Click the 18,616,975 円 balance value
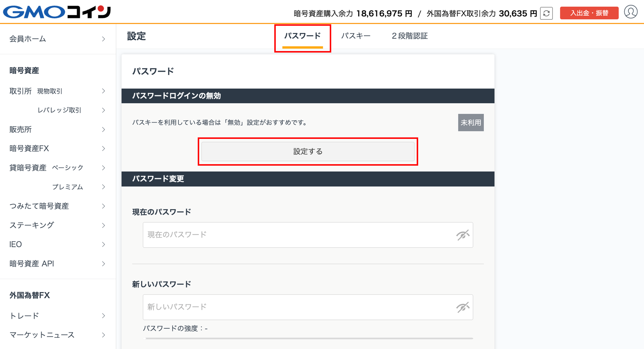Viewport: 644px width, 349px height. tap(384, 13)
